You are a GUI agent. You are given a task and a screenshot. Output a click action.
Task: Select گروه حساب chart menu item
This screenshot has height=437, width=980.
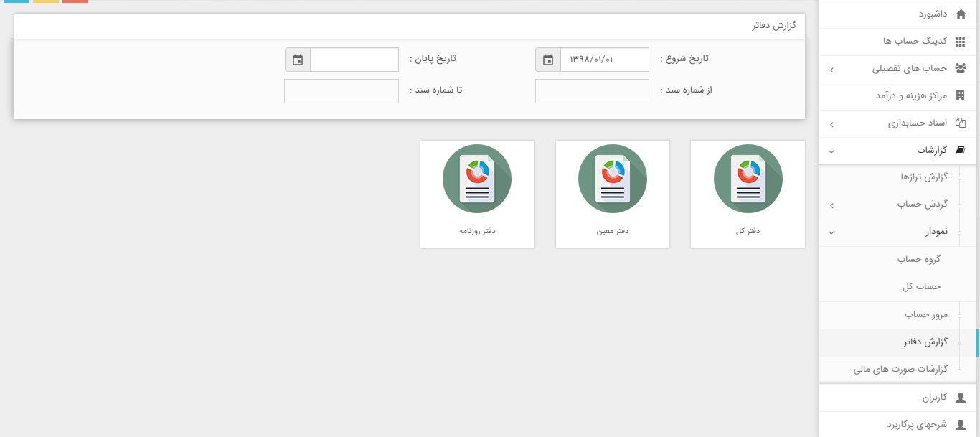[918, 260]
